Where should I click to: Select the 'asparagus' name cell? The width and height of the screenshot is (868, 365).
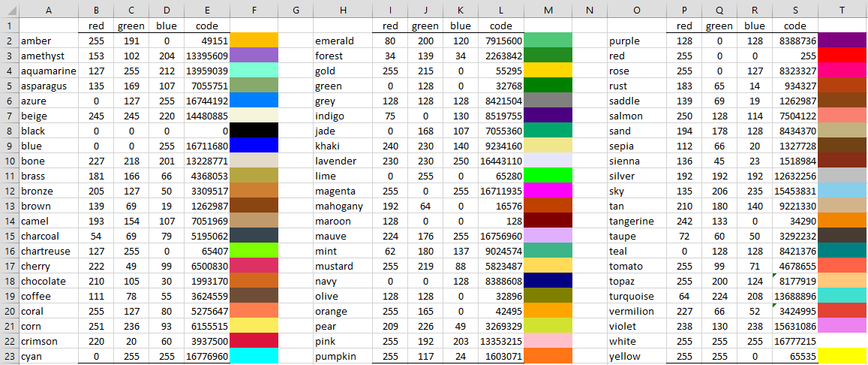49,86
